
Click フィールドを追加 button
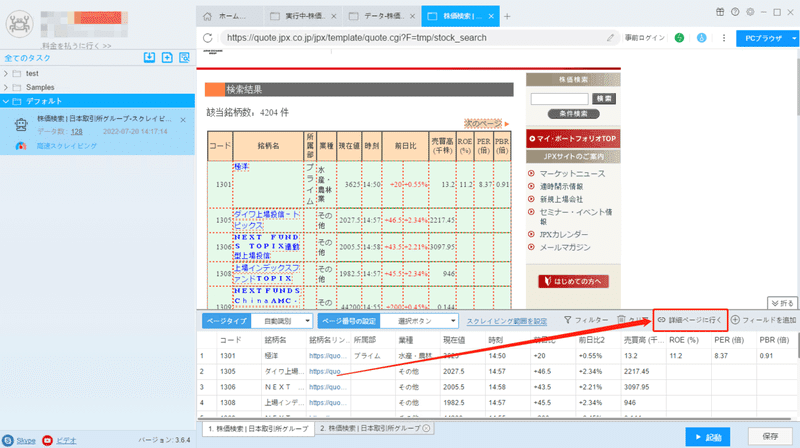tap(763, 320)
